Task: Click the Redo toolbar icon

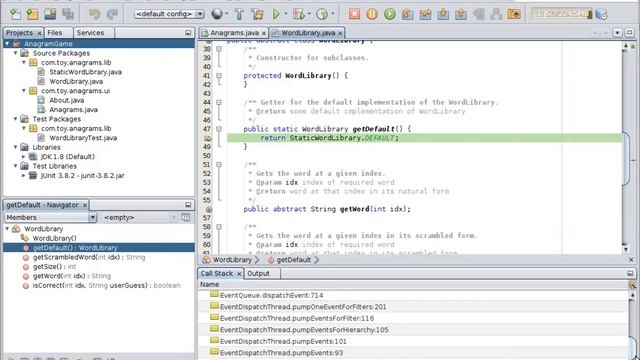Action: point(112,14)
